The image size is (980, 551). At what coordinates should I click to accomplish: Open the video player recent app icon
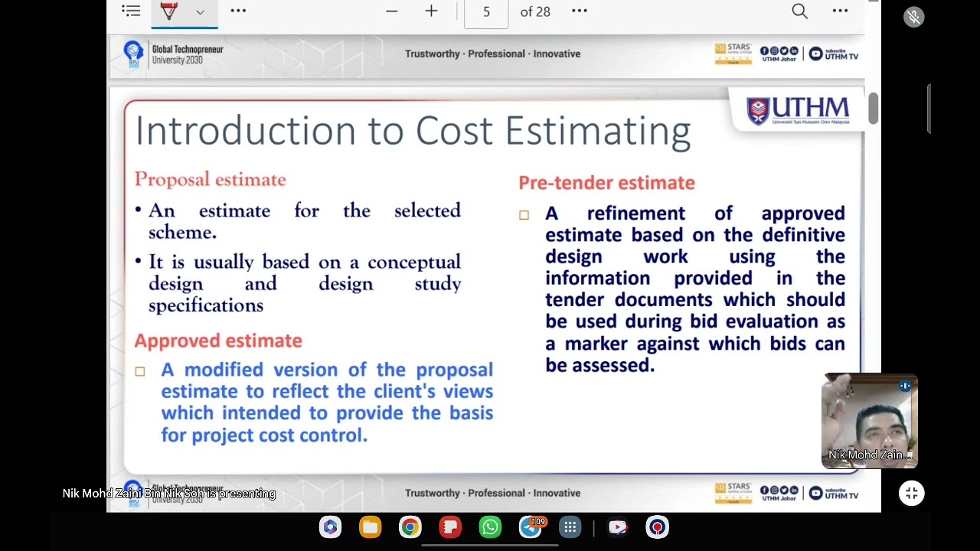pos(618,527)
